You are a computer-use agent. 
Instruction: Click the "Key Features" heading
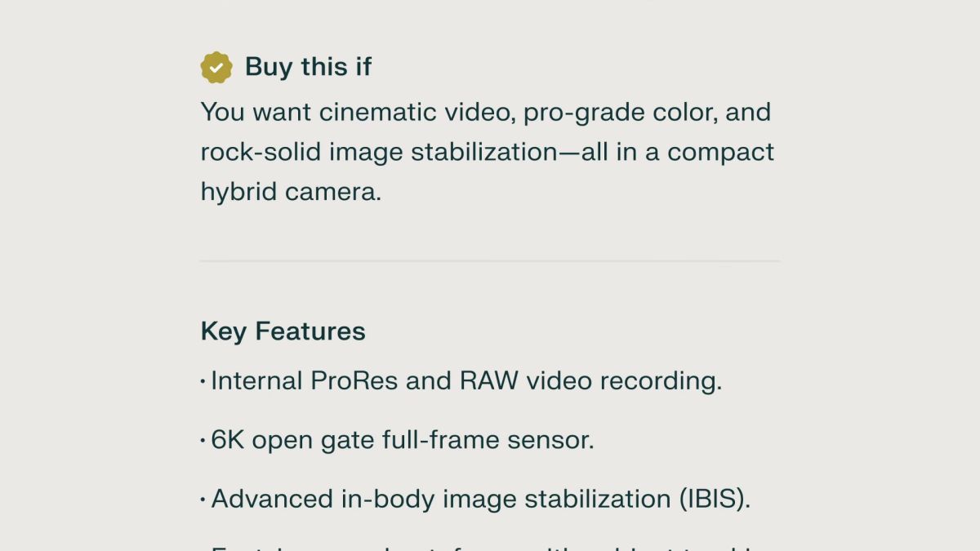[x=283, y=331]
